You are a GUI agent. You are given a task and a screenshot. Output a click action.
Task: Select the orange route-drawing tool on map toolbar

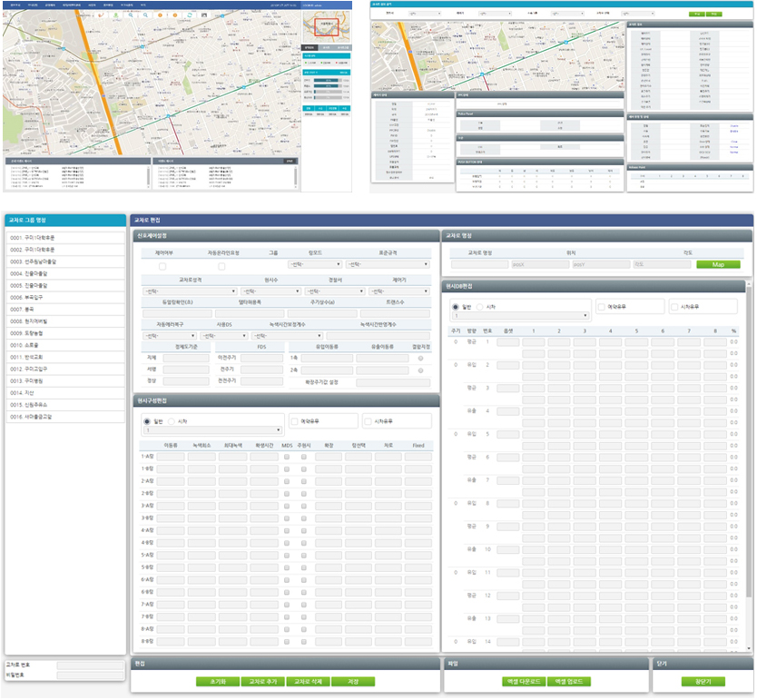(101, 15)
